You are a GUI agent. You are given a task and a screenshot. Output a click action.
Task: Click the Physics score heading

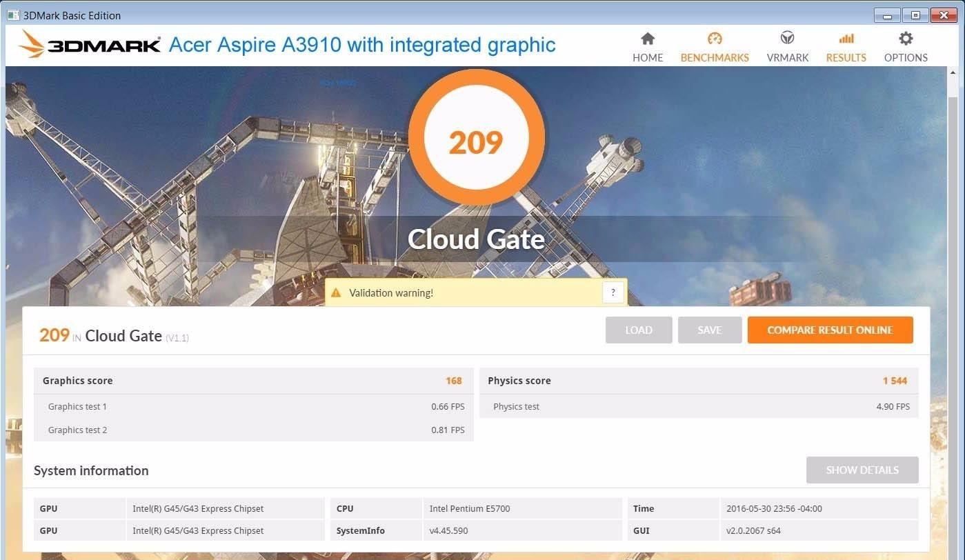click(519, 381)
